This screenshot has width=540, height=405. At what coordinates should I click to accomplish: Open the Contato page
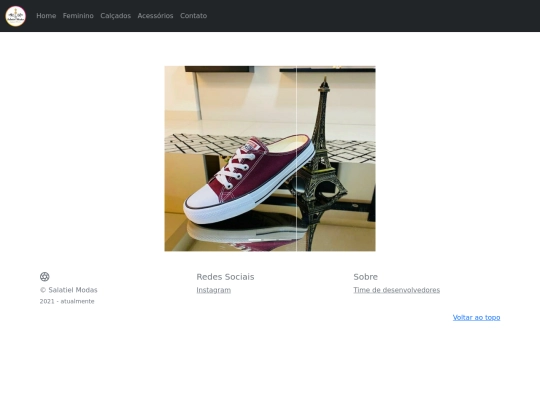tap(194, 16)
